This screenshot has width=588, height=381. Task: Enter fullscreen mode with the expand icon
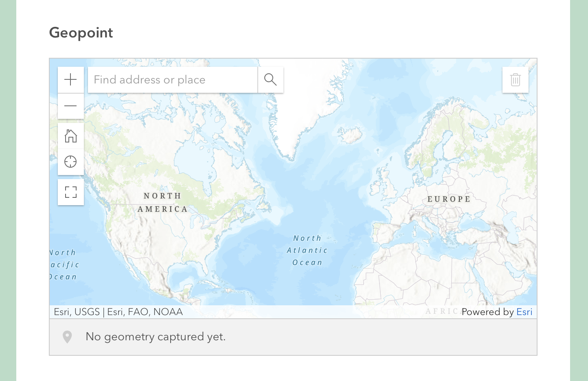71,192
